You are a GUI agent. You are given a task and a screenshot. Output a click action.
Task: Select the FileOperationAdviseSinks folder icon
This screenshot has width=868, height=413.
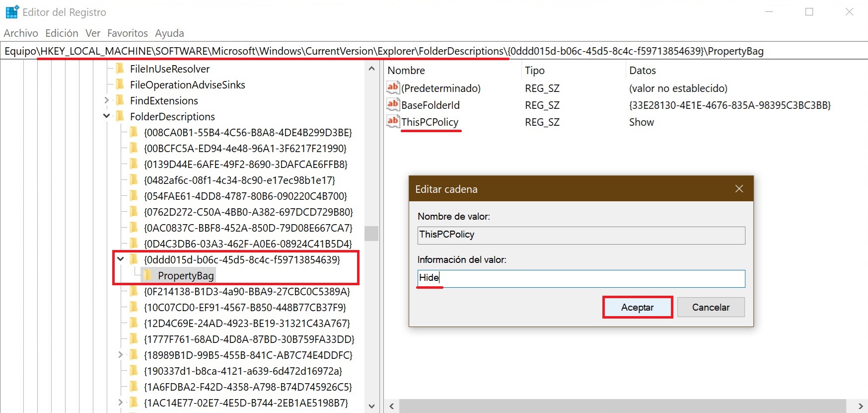tap(120, 84)
